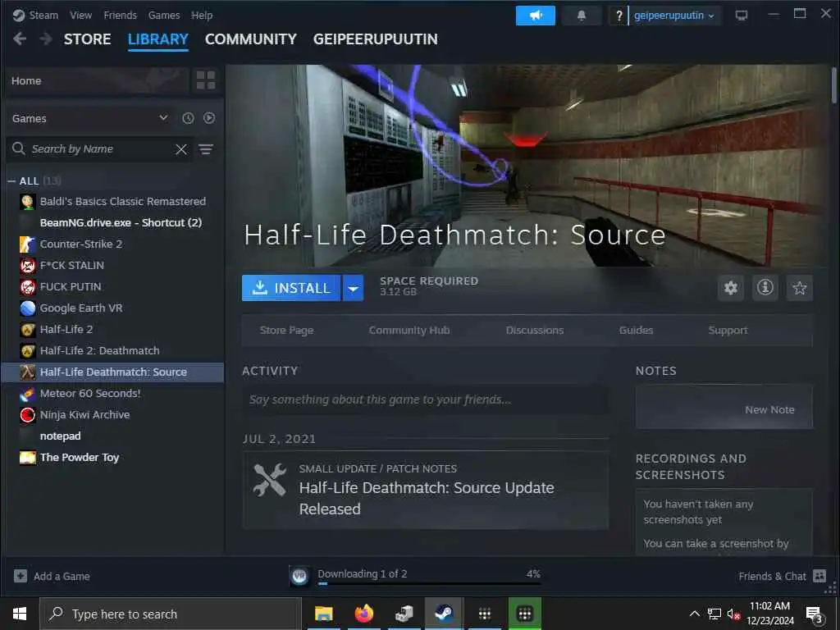Select Half-Life 2 in library
The height and width of the screenshot is (630, 840).
[x=113, y=330]
